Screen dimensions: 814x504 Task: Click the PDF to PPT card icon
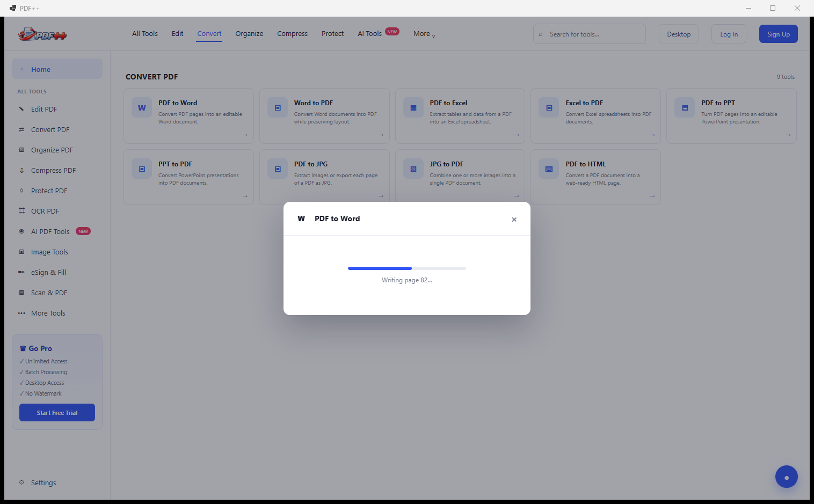pyautogui.click(x=685, y=108)
